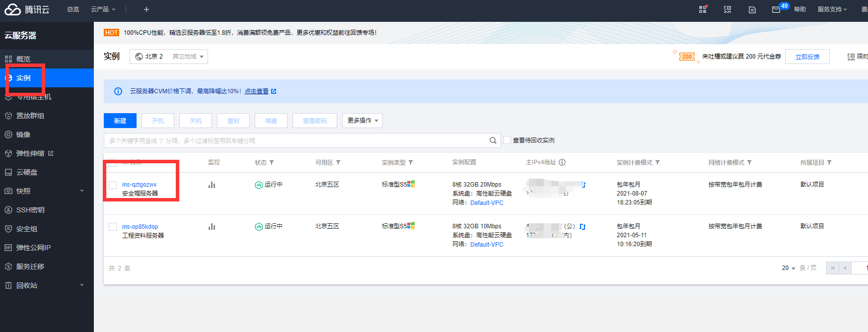Click the plus icon beside 云产品

point(146,9)
